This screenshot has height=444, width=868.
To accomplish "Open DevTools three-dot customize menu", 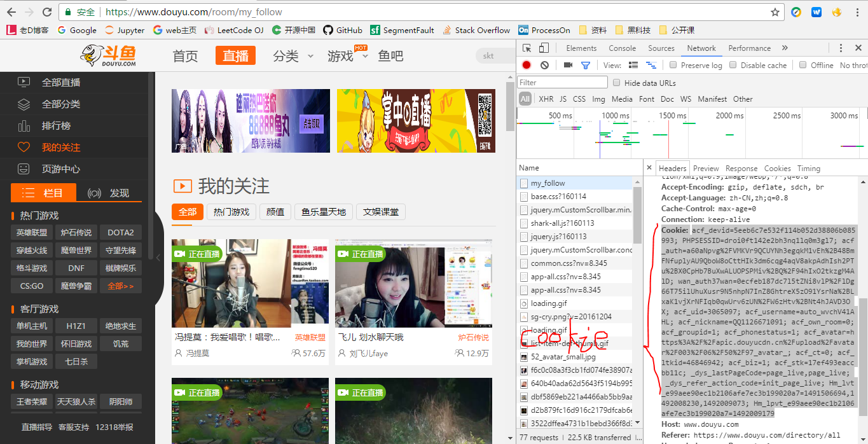I will tap(841, 48).
